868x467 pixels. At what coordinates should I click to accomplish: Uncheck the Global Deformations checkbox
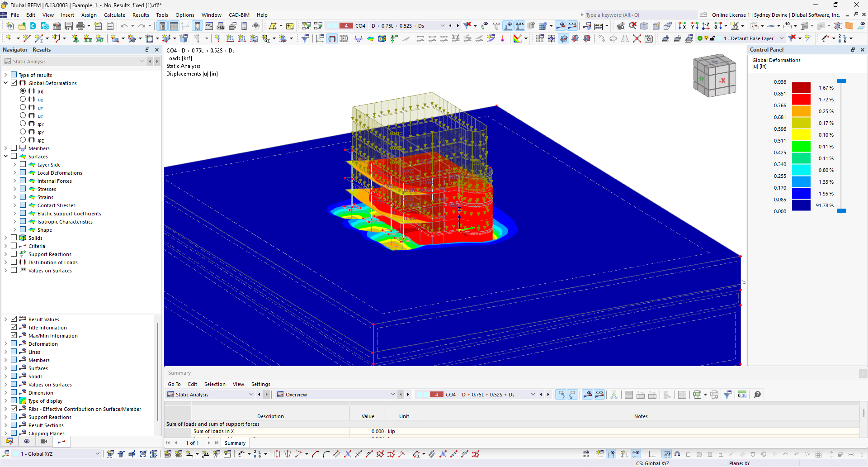14,83
